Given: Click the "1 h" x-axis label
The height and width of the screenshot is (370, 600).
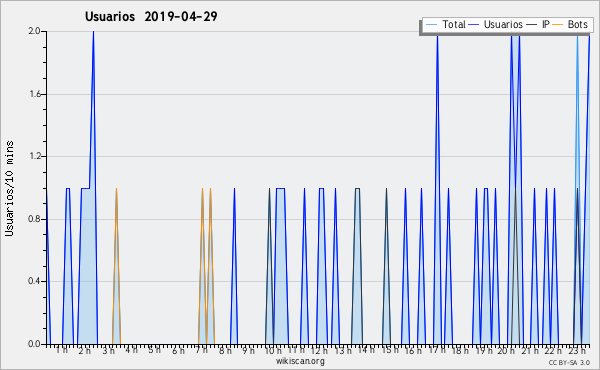Looking at the screenshot, I should 62,350.
